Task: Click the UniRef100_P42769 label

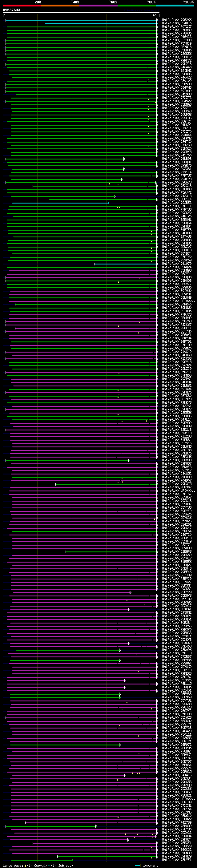Action: (x=177, y=822)
